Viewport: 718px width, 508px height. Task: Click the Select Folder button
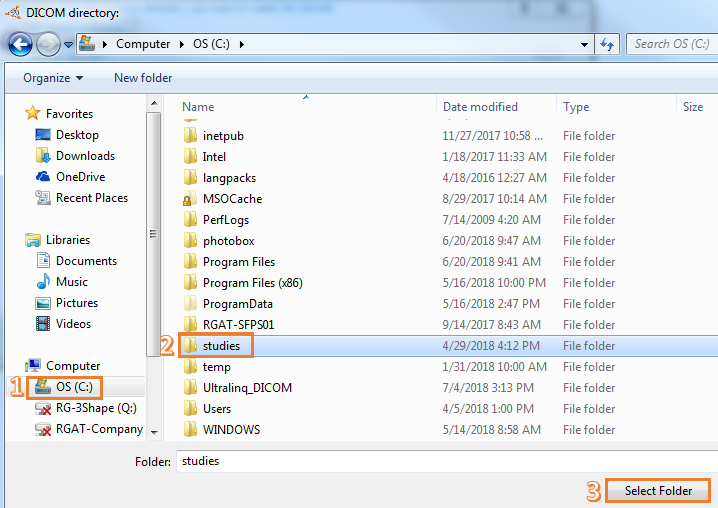(x=658, y=491)
